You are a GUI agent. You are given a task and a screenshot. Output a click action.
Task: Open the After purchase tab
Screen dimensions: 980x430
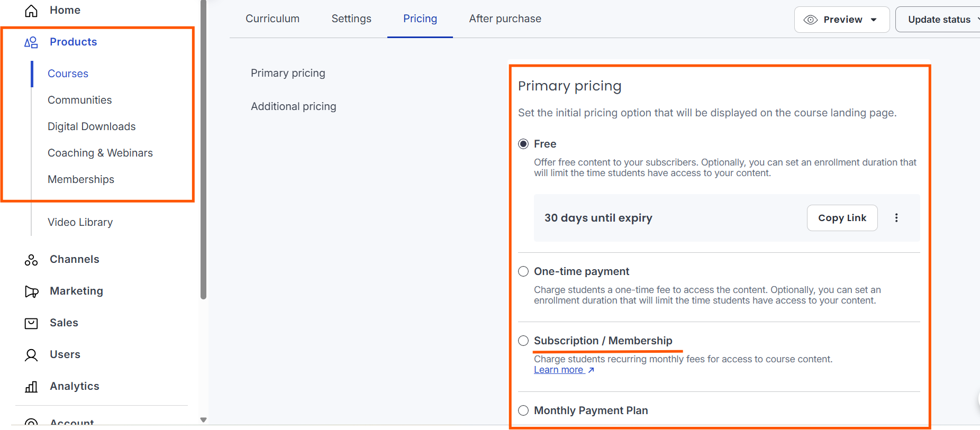(x=505, y=19)
